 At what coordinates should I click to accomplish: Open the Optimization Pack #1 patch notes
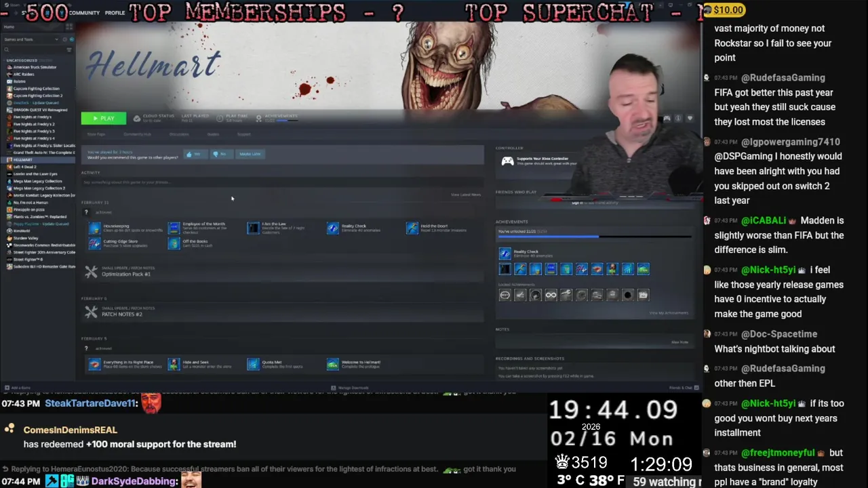pyautogui.click(x=126, y=274)
